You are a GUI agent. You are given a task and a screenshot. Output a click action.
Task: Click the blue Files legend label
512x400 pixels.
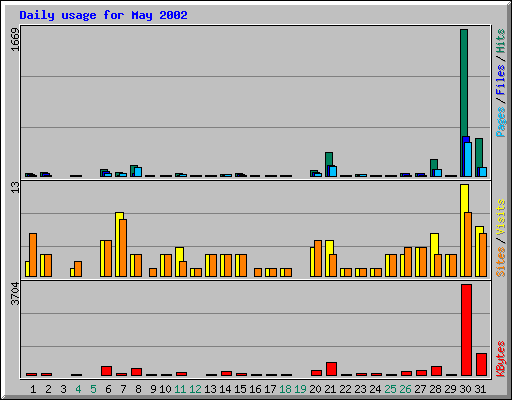[x=501, y=80]
